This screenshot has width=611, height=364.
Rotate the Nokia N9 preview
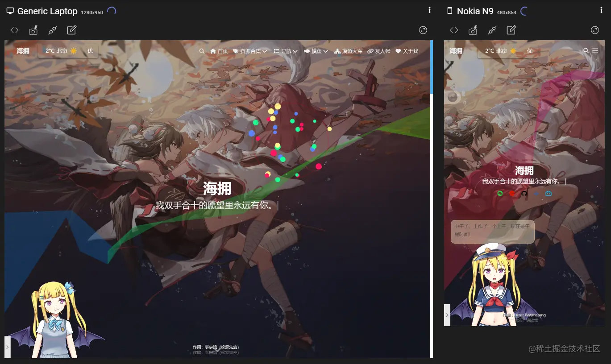pyautogui.click(x=595, y=30)
